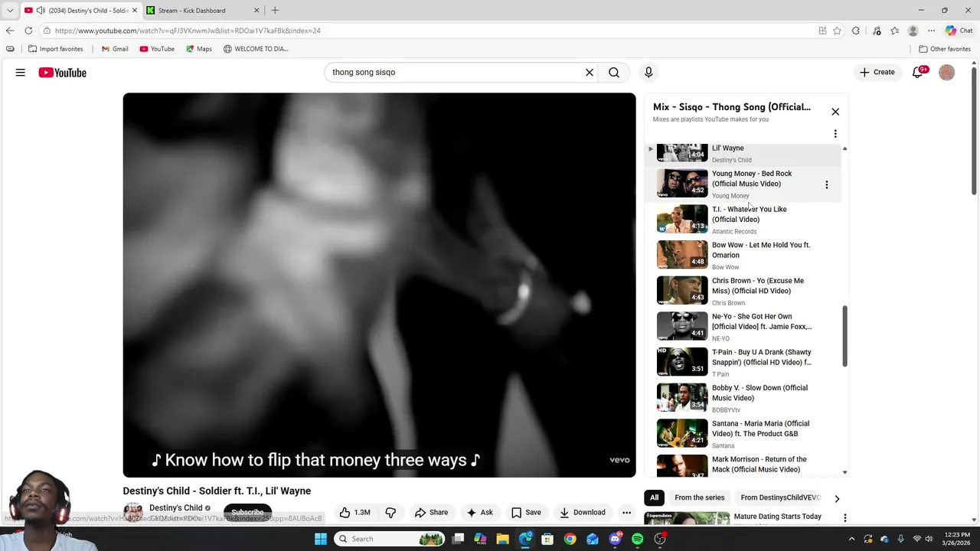This screenshot has height=551, width=980.
Task: Show hidden system tray icons chevron
Action: tap(851, 539)
